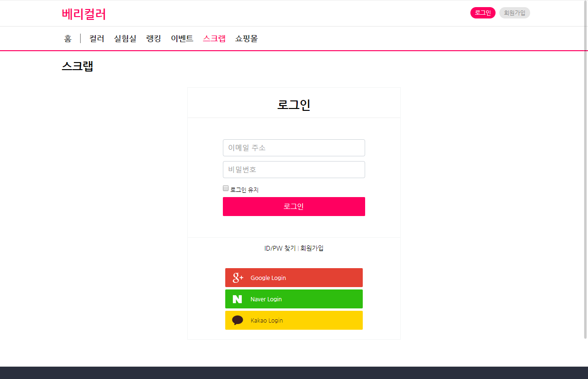Navigate to the 이벤트 page
The image size is (588, 379).
[x=182, y=38]
